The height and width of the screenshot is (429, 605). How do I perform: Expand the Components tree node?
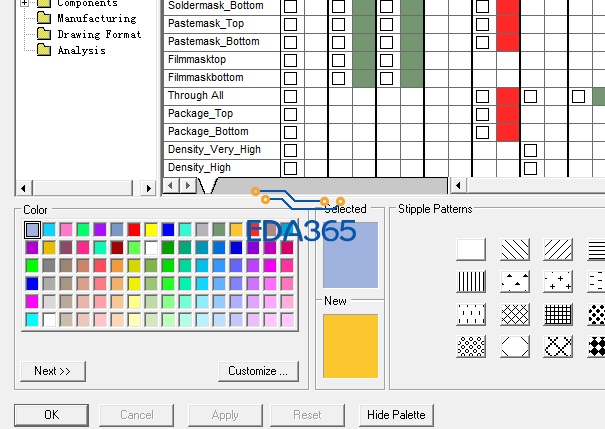(x=24, y=3)
